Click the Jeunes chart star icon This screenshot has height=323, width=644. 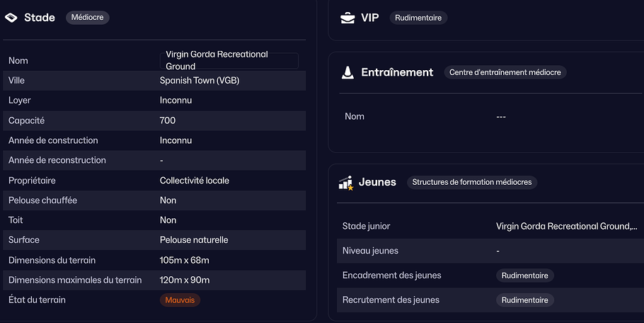[346, 183]
